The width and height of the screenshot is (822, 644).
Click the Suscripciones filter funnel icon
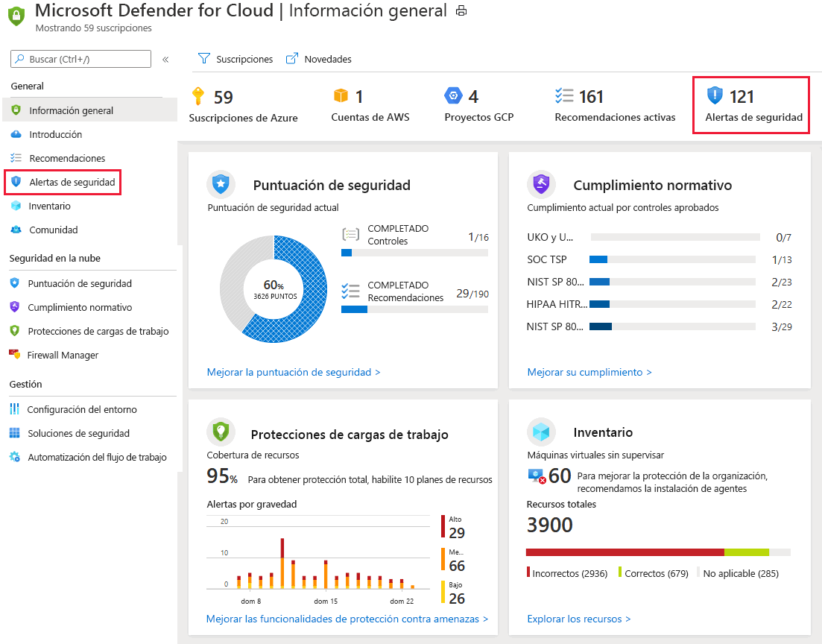click(204, 59)
